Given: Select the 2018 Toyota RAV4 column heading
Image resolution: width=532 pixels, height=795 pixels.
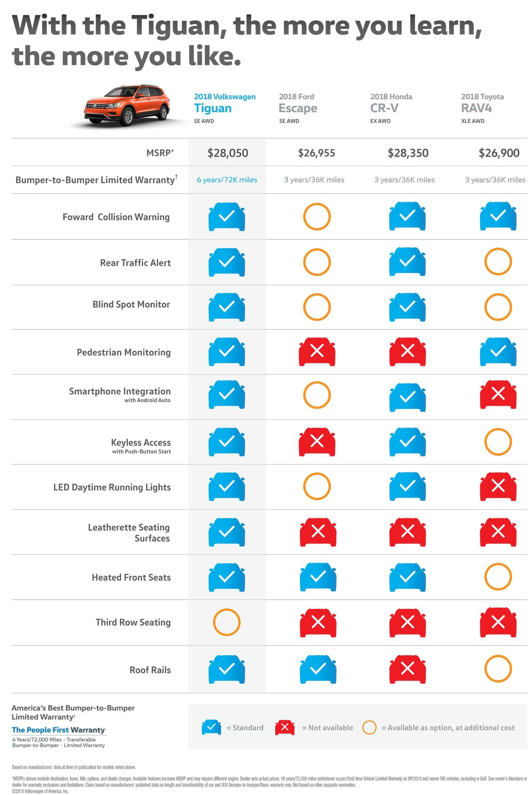Looking at the screenshot, I should click(x=482, y=104).
